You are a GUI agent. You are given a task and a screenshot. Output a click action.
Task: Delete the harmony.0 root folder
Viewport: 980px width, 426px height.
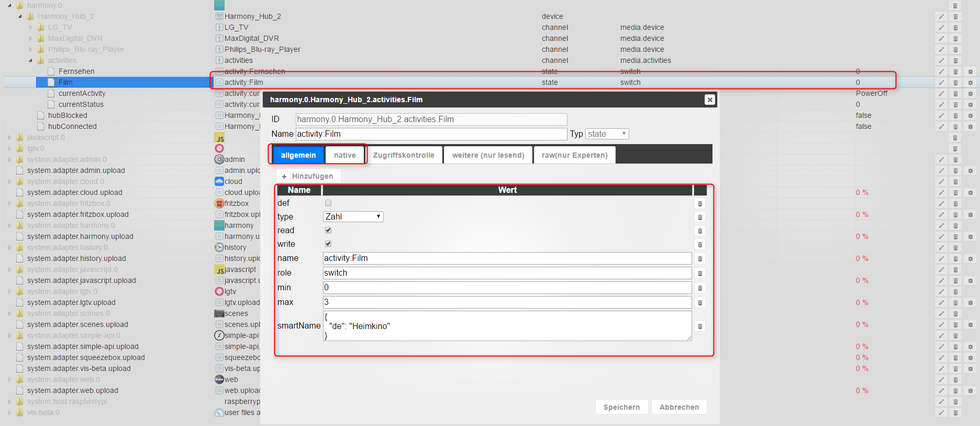click(x=955, y=5)
